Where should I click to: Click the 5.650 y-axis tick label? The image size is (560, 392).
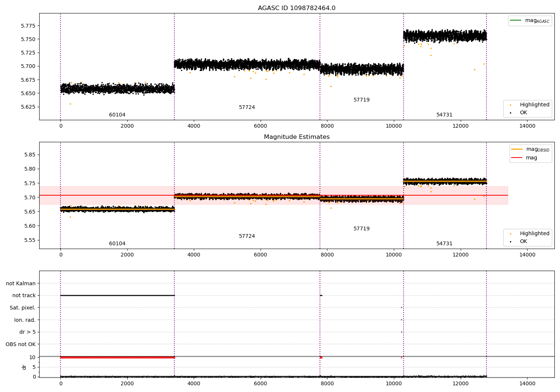coord(28,93)
